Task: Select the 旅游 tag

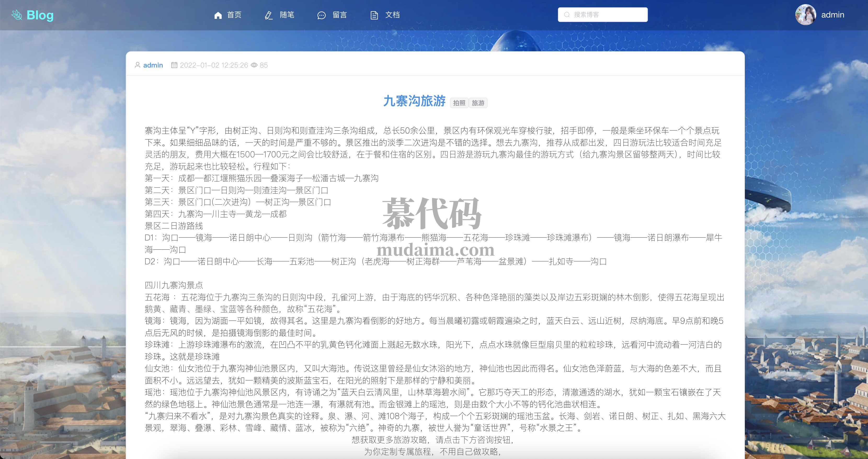Action: 478,103
